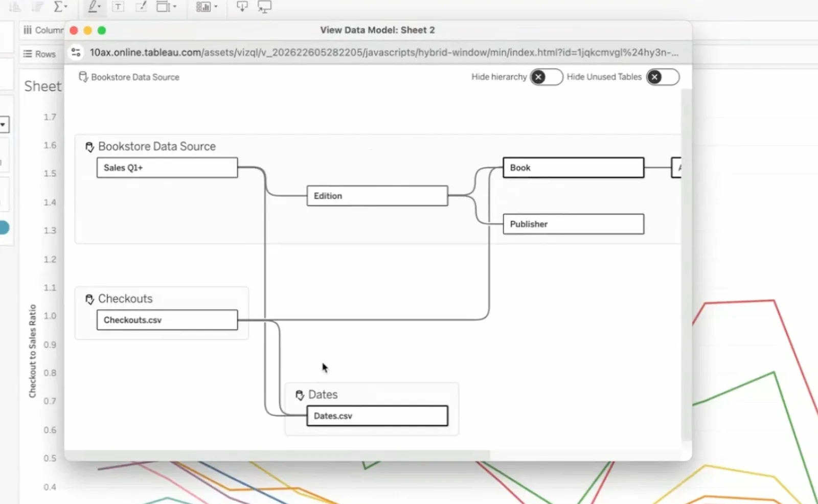818x504 pixels.
Task: Open the Highlight pen dropdown in toolbar
Action: tap(94, 7)
